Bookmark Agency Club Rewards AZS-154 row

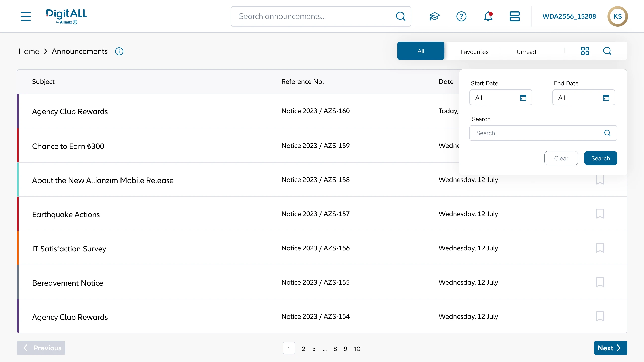point(600,316)
